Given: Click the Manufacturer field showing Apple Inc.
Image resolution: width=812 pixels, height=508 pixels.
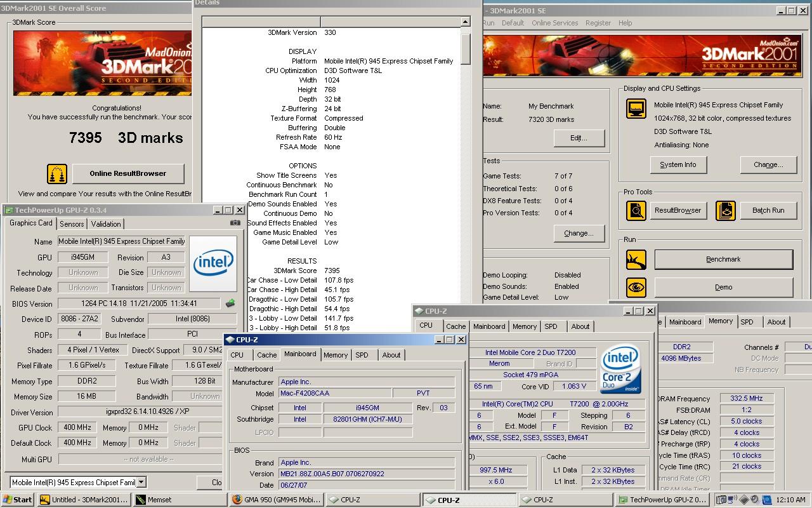Looking at the screenshot, I should 367,382.
